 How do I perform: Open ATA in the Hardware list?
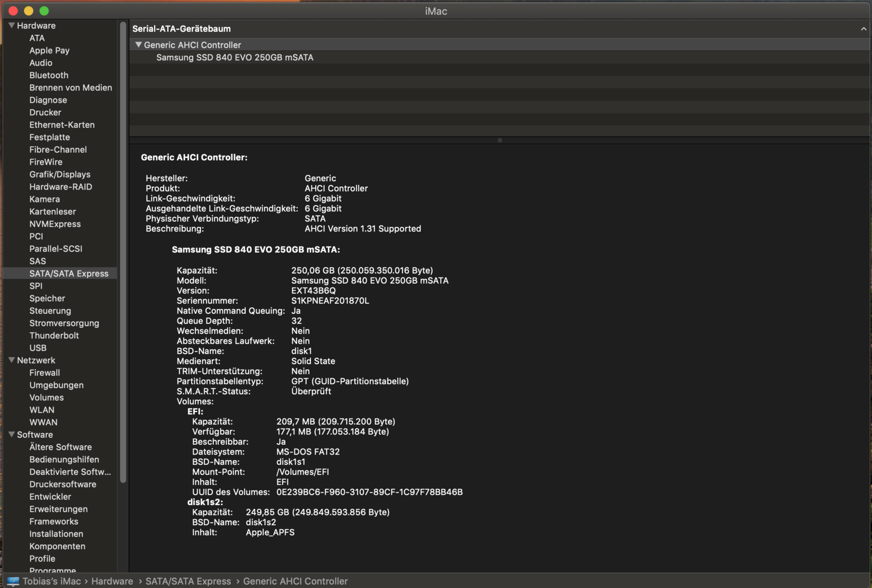[x=37, y=38]
